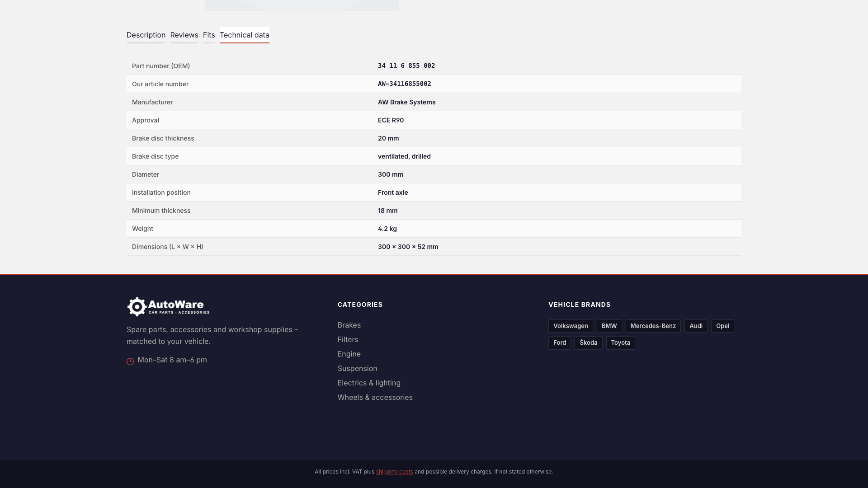Select the Technical data tab
Viewport: 868px width, 488px height.
245,35
